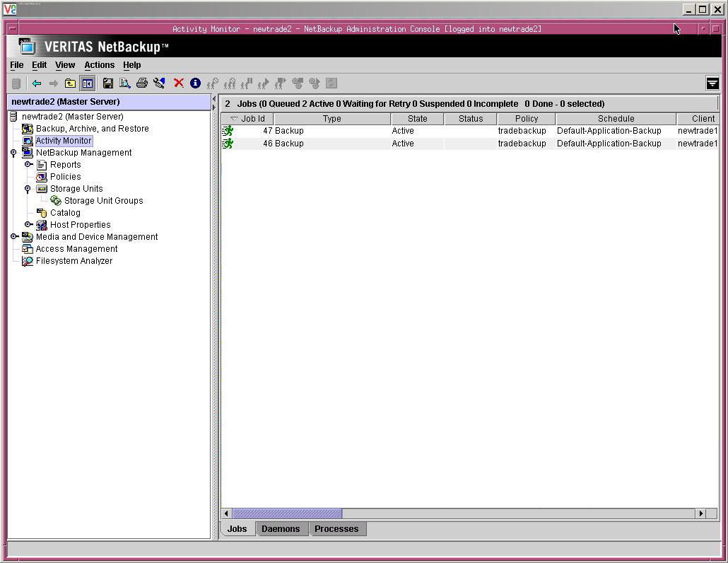Click the printer icon in toolbar
Image resolution: width=728 pixels, height=563 pixels.
click(x=142, y=83)
